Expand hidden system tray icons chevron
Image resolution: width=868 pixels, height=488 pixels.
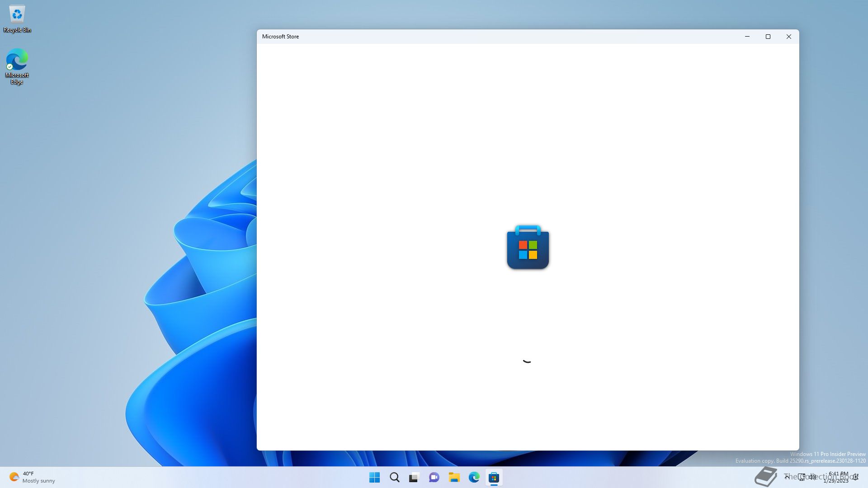pos(787,477)
